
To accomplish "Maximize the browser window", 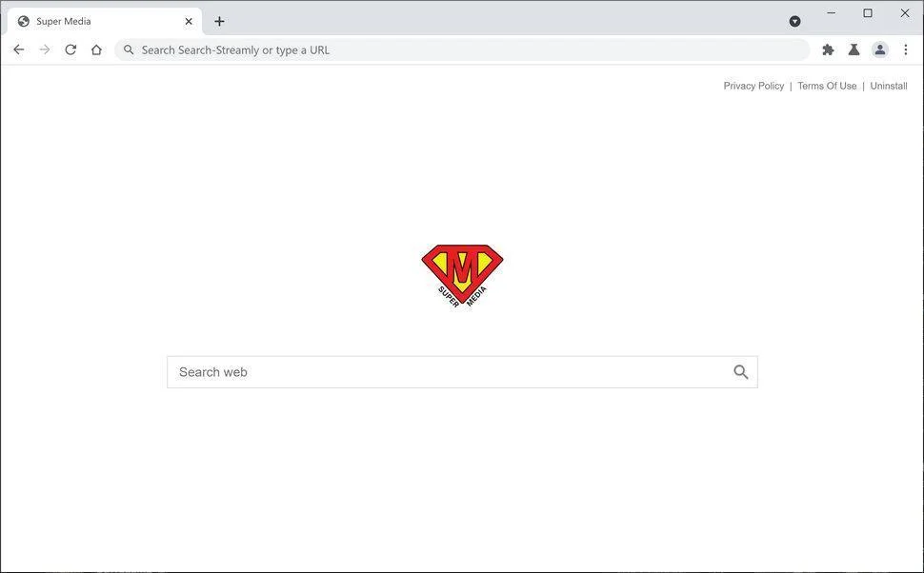I will (x=868, y=13).
